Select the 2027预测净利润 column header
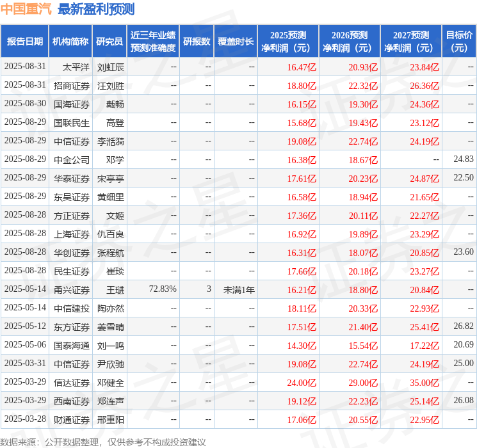Viewport: 477px width, 448px height. click(x=411, y=42)
